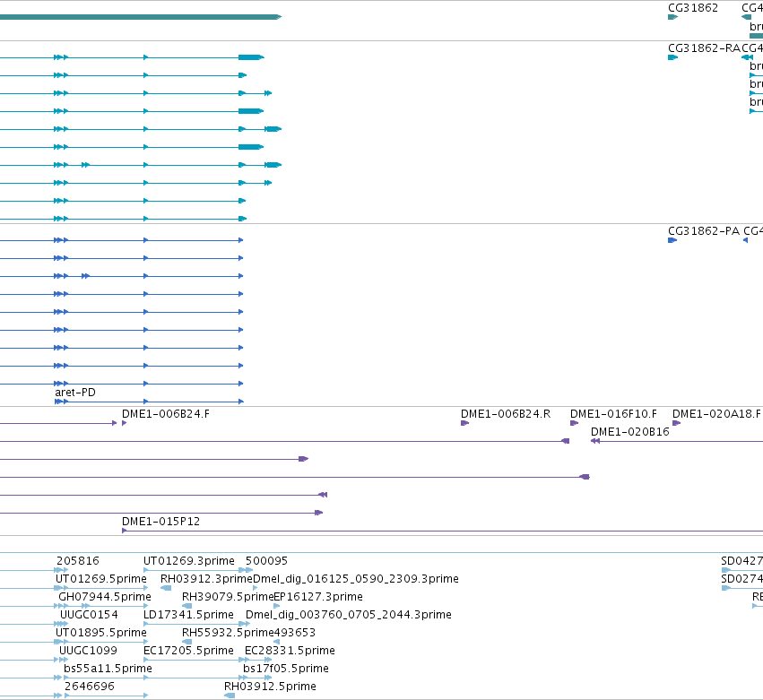Click RH03912.3prime EST label
763x700 pixels.
click(206, 579)
